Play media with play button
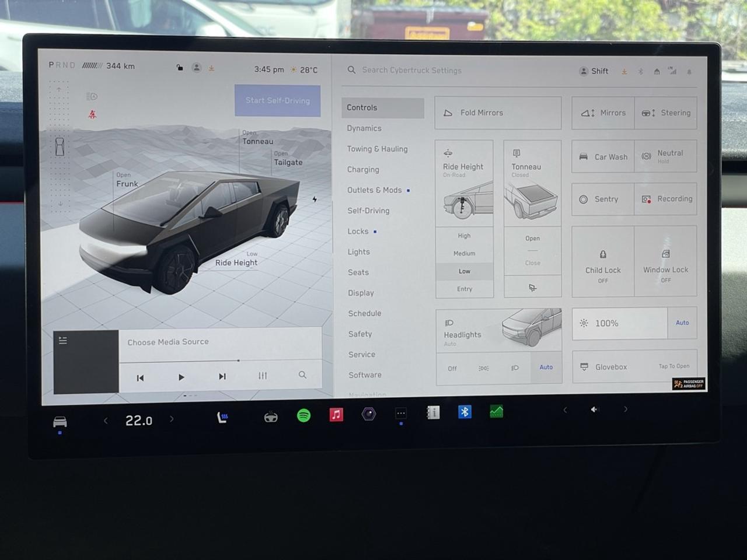The height and width of the screenshot is (560, 747). pyautogui.click(x=181, y=377)
